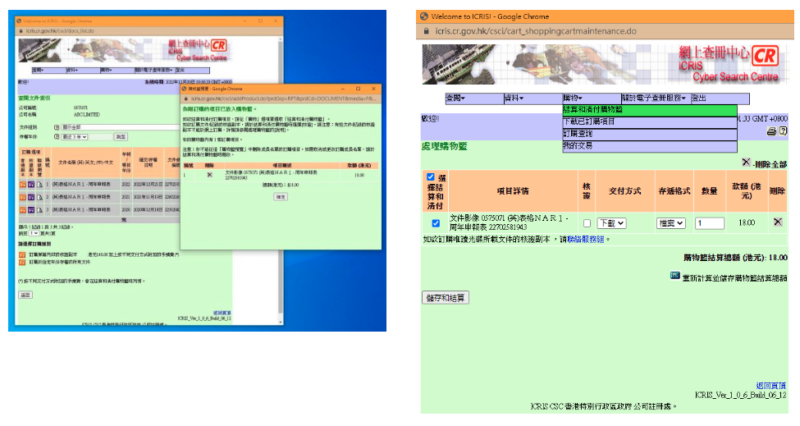Delete the cart item using its X icon
800x426 pixels.
[x=777, y=222]
